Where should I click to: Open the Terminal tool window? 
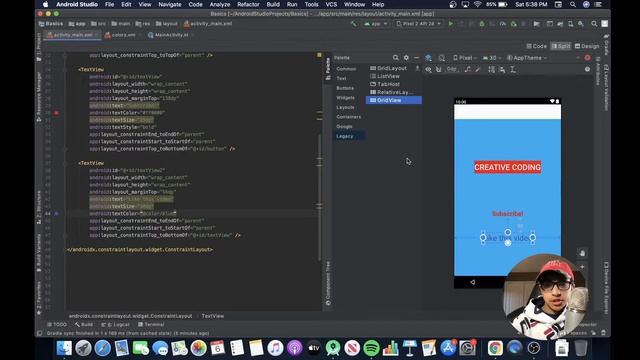151,324
